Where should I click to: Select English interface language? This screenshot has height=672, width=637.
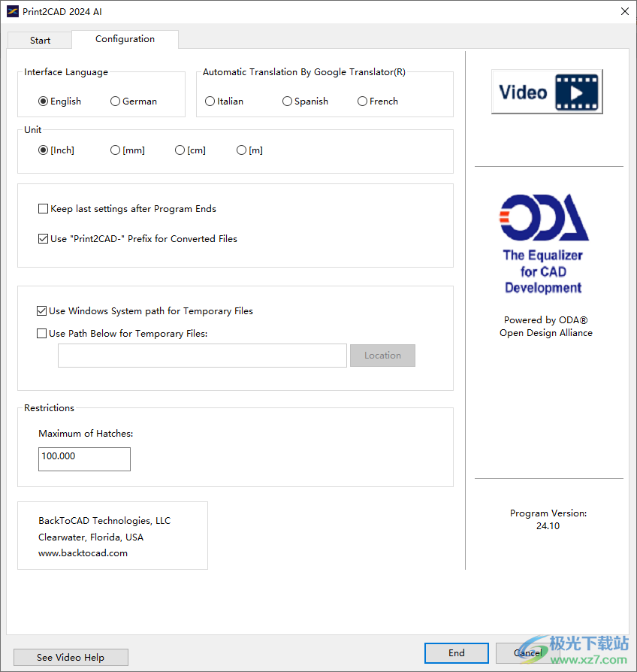[x=59, y=101]
